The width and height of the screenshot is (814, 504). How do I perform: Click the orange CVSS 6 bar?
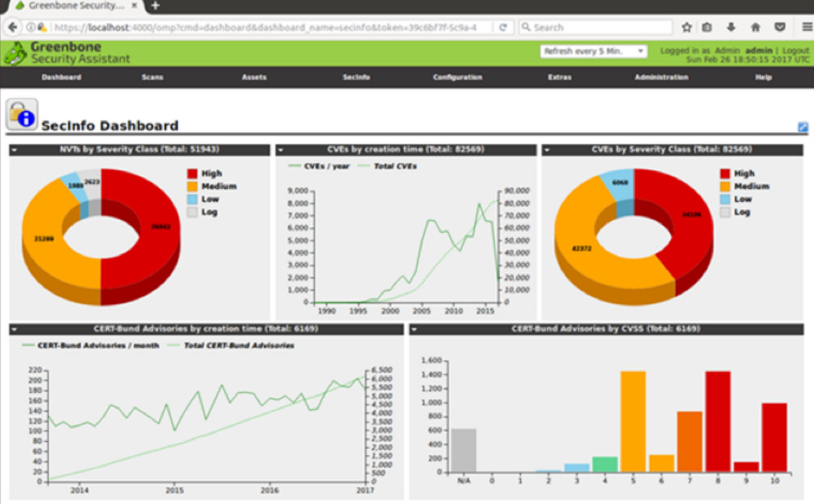[661, 463]
